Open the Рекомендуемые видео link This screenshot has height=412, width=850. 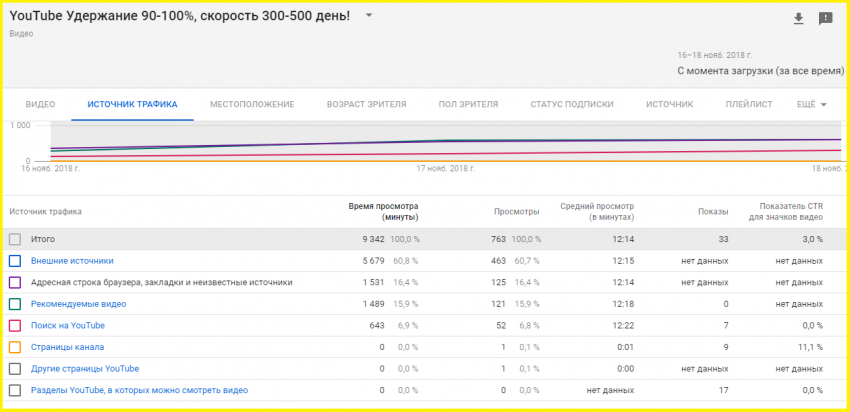79,304
